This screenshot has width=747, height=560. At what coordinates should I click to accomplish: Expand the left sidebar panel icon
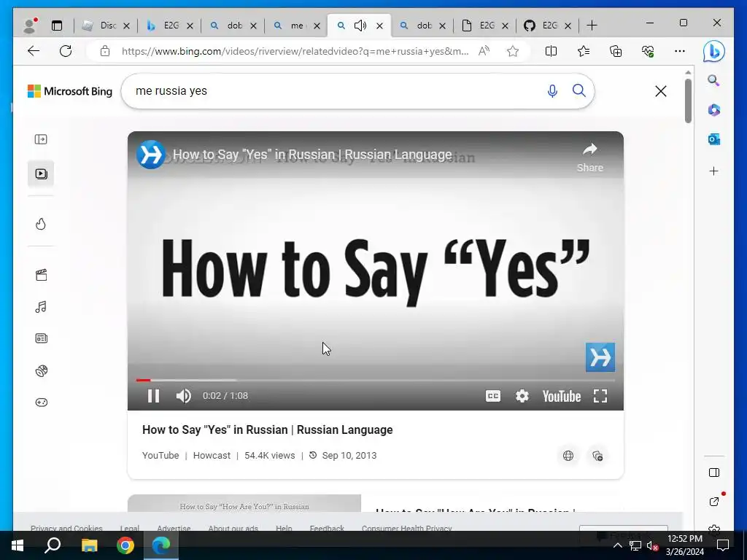click(x=41, y=139)
